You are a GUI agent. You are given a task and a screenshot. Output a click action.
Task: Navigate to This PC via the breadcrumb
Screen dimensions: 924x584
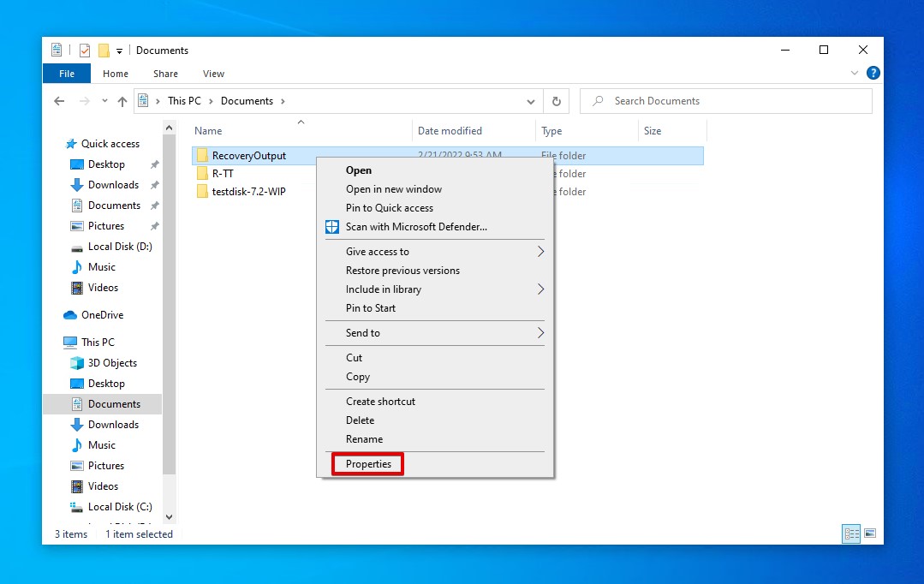tap(185, 100)
